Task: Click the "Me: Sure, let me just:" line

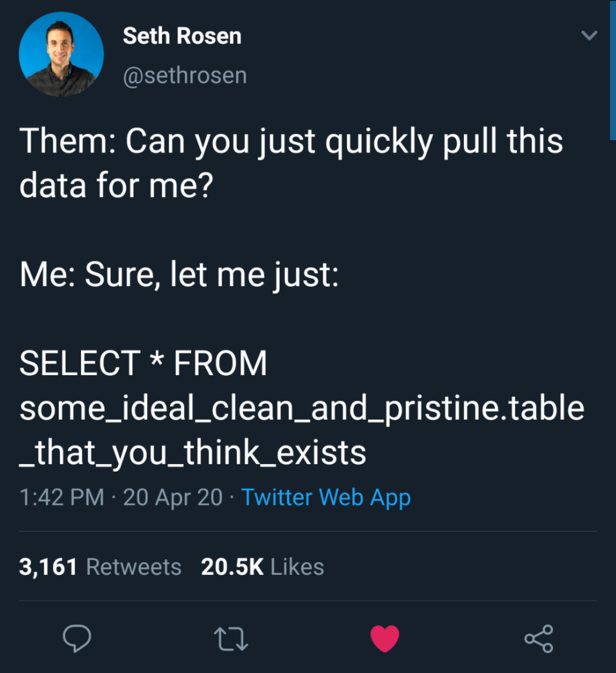Action: [179, 274]
